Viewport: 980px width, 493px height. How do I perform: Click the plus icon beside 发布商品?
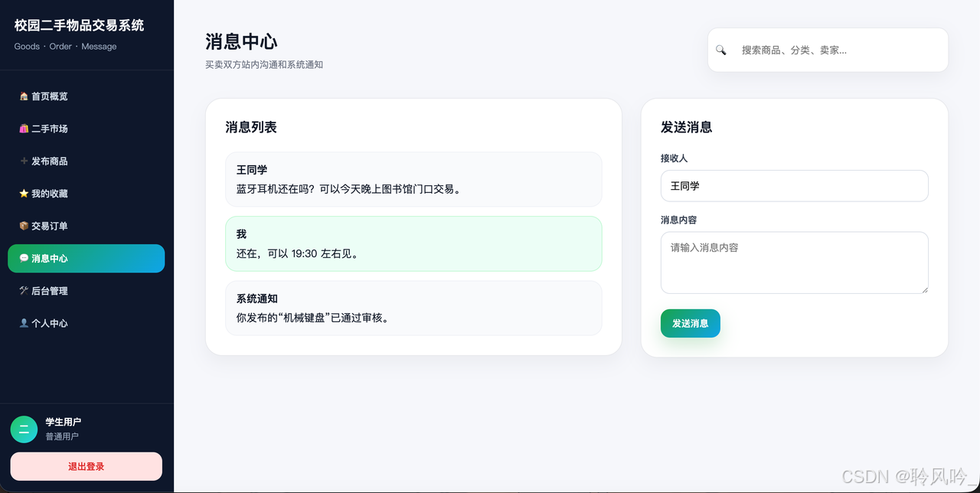[x=24, y=162]
